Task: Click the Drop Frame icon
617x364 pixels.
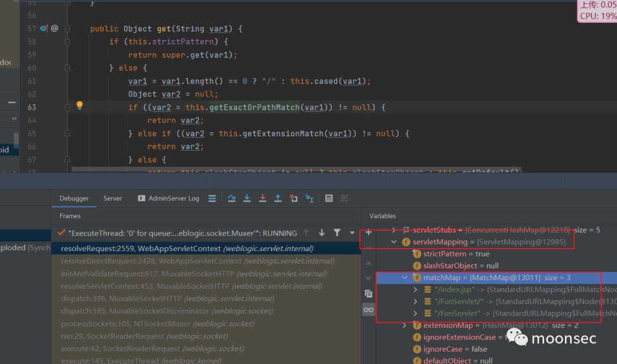Action: click(x=294, y=199)
